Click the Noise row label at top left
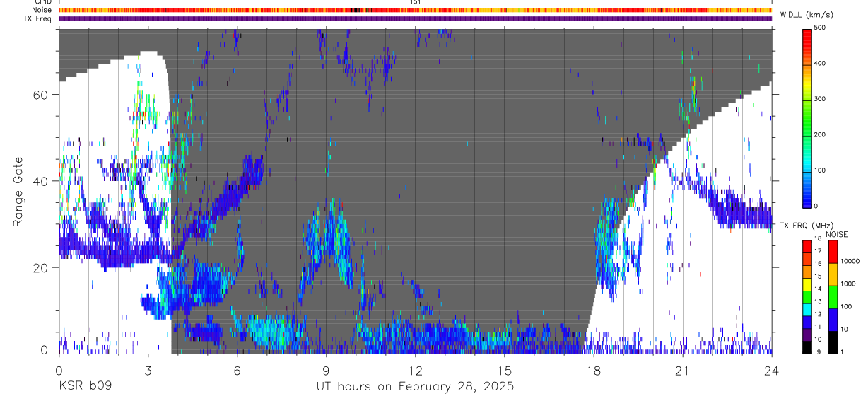This screenshot has height=401, width=868. [x=42, y=10]
